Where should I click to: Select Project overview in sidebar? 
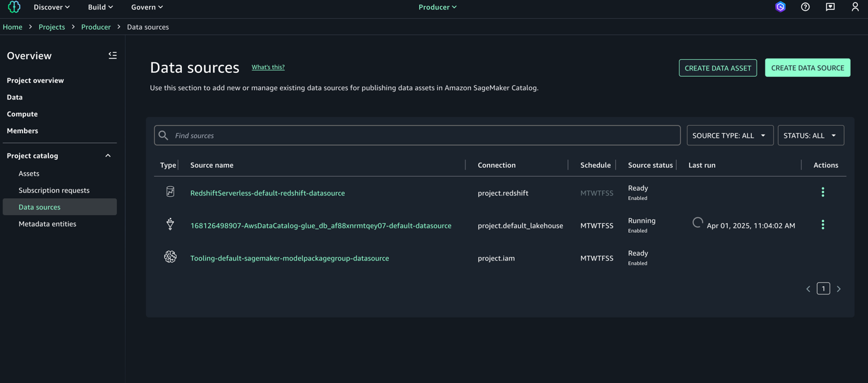(x=35, y=80)
